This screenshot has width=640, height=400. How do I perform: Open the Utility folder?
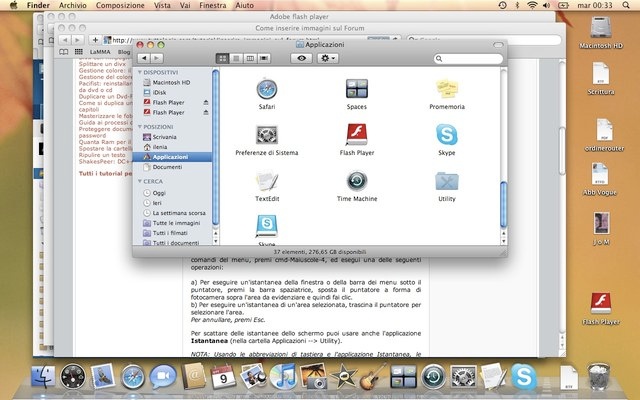447,181
